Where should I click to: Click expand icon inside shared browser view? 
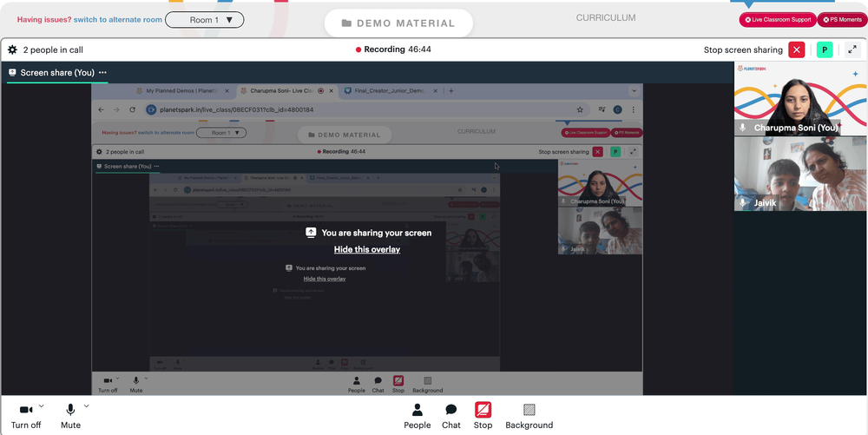(x=634, y=152)
